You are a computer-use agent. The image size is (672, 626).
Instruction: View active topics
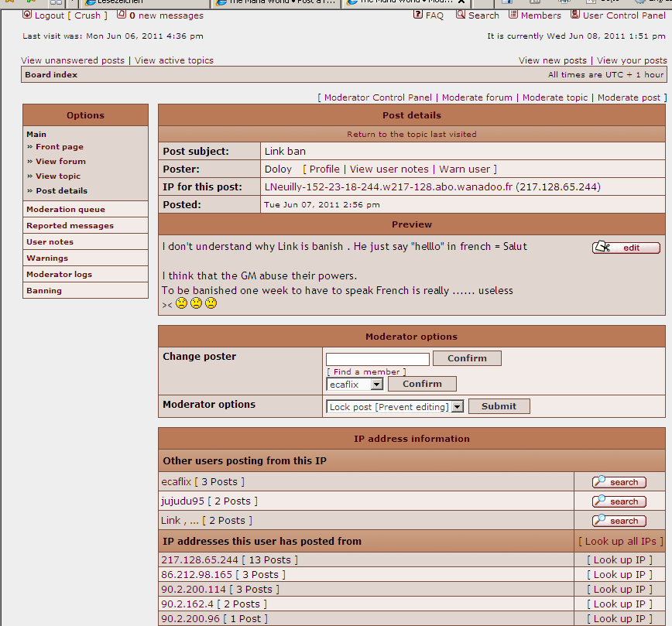tap(174, 60)
